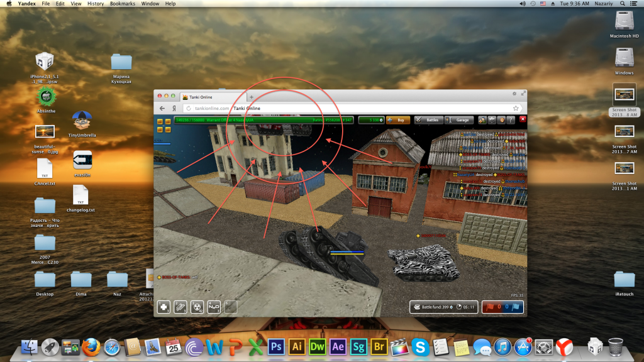This screenshot has width=644, height=362.
Task: Open the input language flag menu
Action: pos(545,3)
